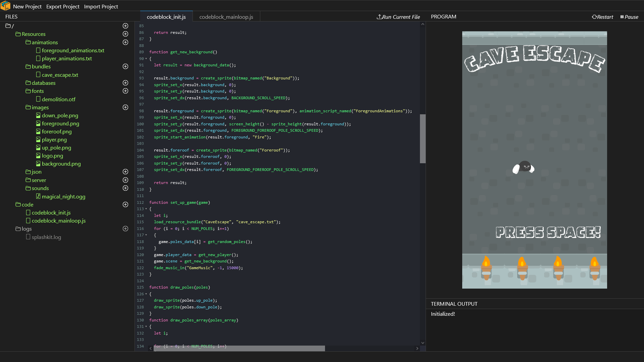Screen dimensions: 644x362
Task: Click Run Current File button
Action: 398,17
